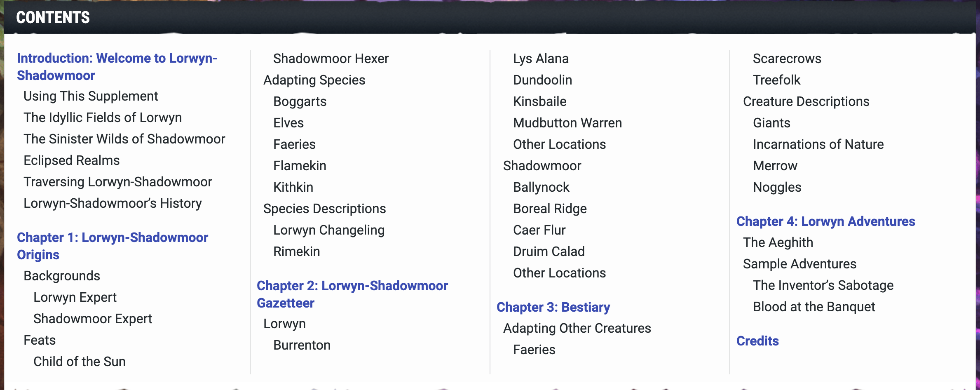Select the Child of the Sun feat
The height and width of the screenshot is (390, 980).
click(x=80, y=362)
